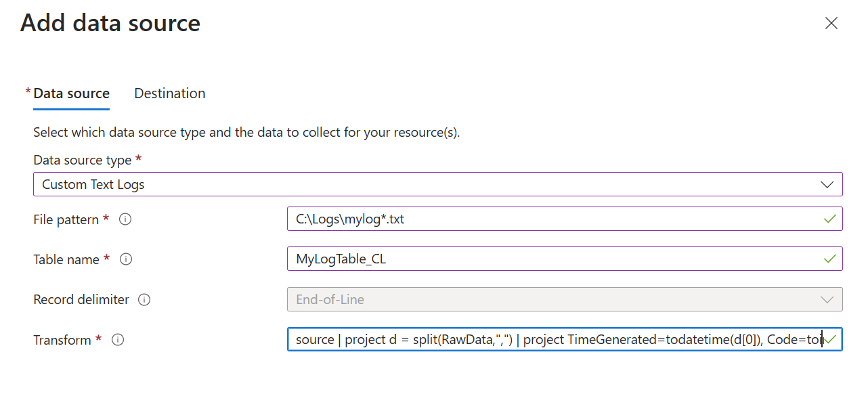Click the green checkmark in File pattern field
Image resolution: width=868 pixels, height=411 pixels.
tap(829, 219)
